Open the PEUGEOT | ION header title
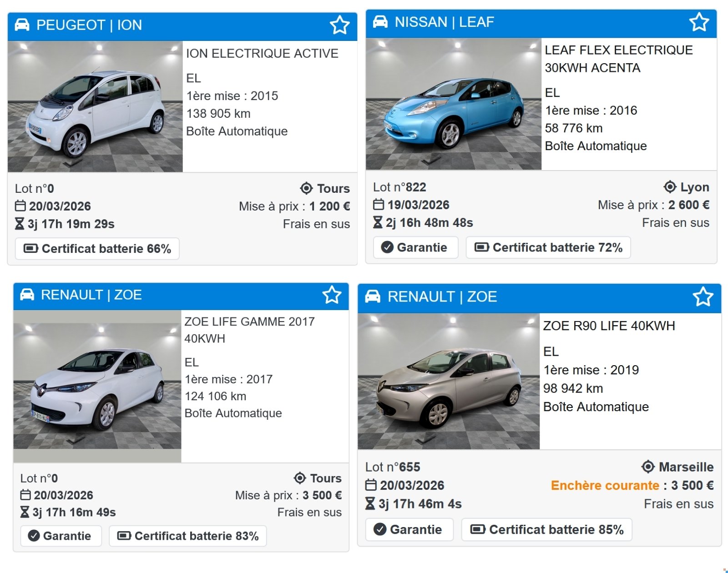Screen dimensions: 728x573 [x=89, y=25]
